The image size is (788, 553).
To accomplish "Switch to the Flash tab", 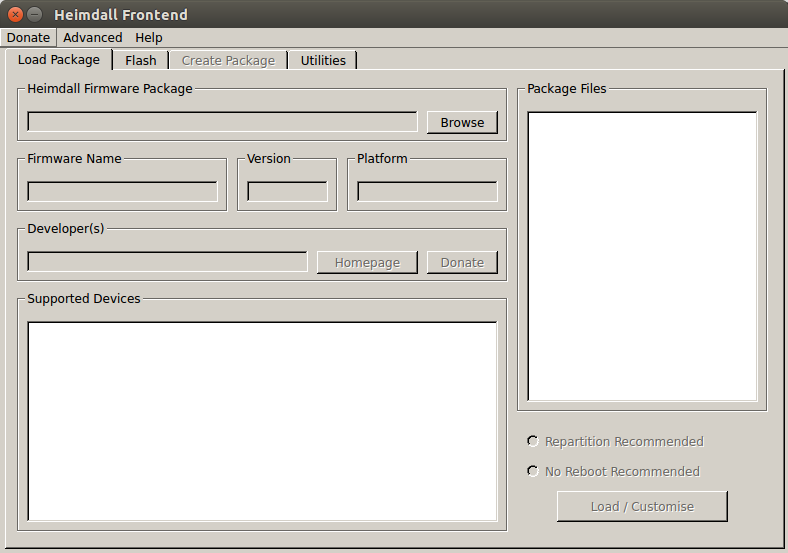I will click(141, 60).
